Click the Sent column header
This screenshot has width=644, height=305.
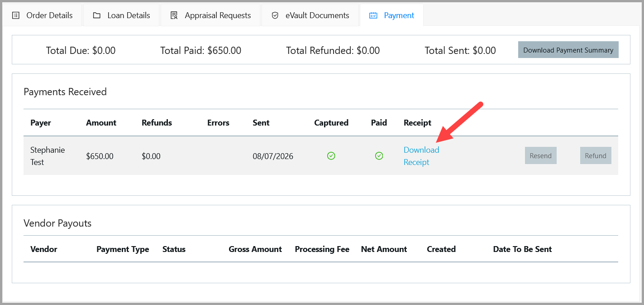pyautogui.click(x=261, y=123)
